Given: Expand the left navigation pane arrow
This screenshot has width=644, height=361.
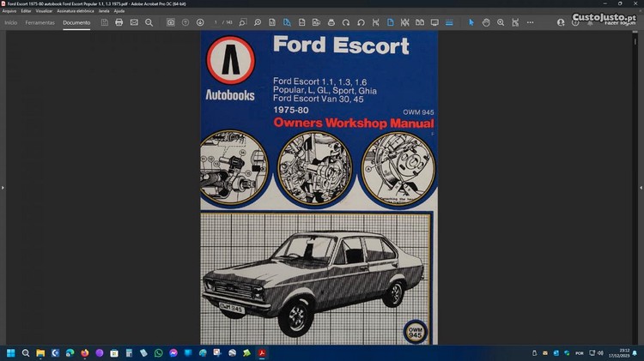Looking at the screenshot, I should point(3,187).
